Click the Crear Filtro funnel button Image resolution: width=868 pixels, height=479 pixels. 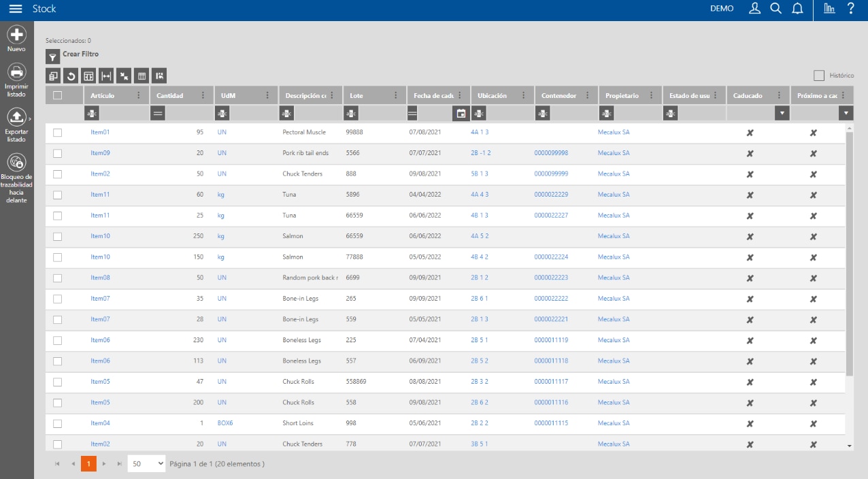pos(52,57)
